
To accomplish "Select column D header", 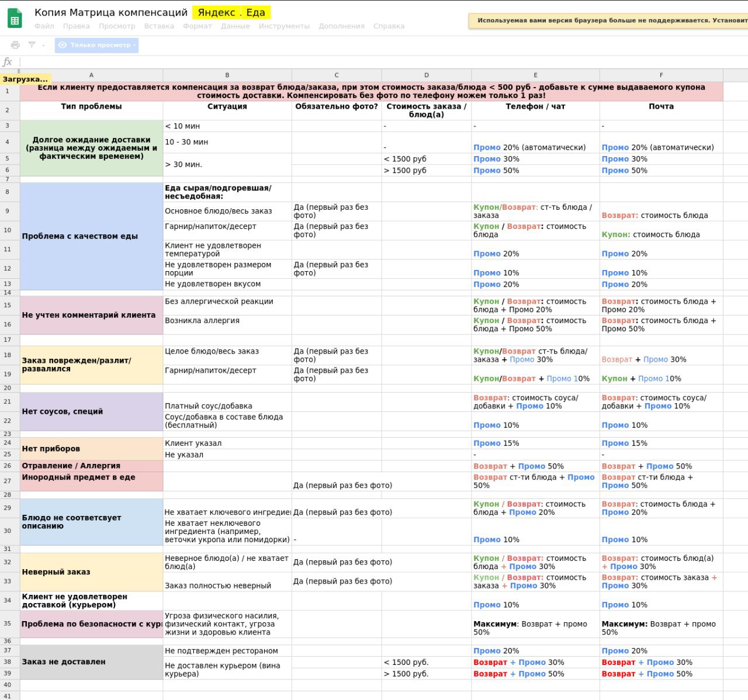I will pos(427,75).
